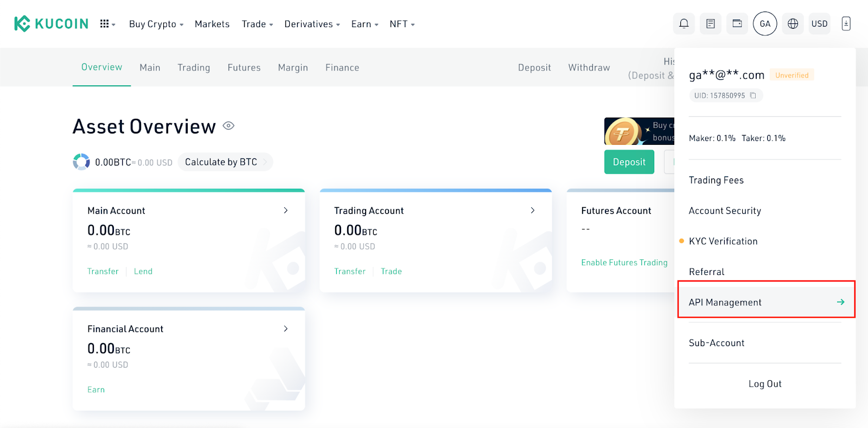
Task: Open the USD currency selector
Action: coord(819,23)
